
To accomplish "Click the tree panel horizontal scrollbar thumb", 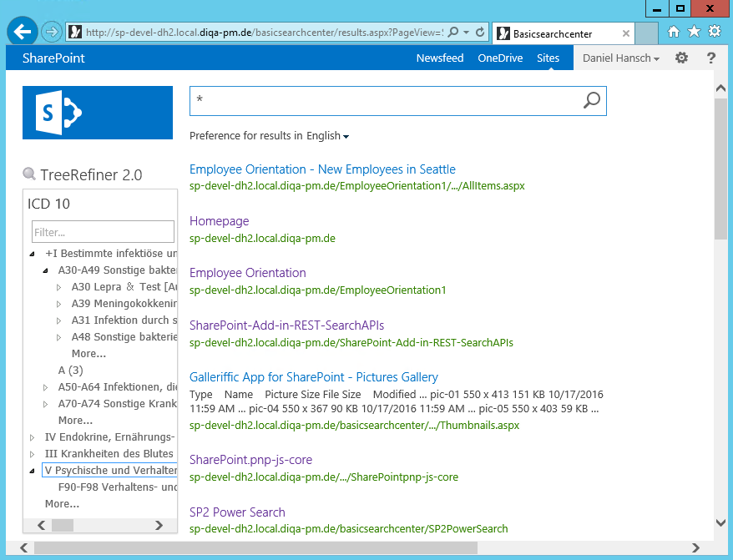I will click(x=63, y=525).
